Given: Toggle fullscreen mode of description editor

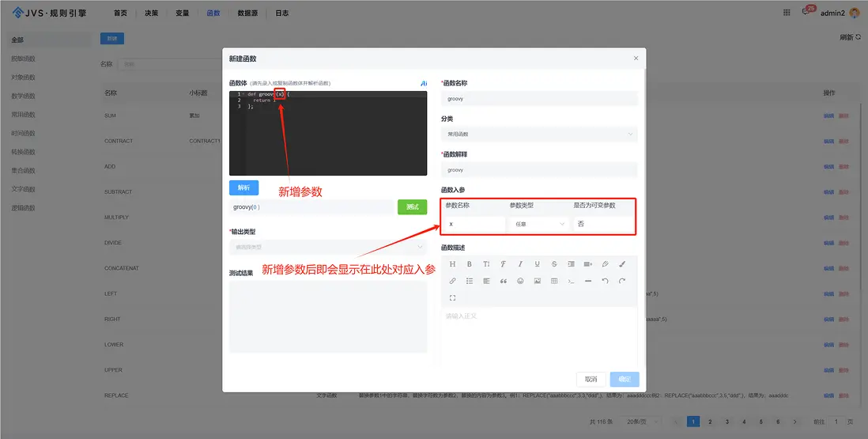Looking at the screenshot, I should coord(452,298).
